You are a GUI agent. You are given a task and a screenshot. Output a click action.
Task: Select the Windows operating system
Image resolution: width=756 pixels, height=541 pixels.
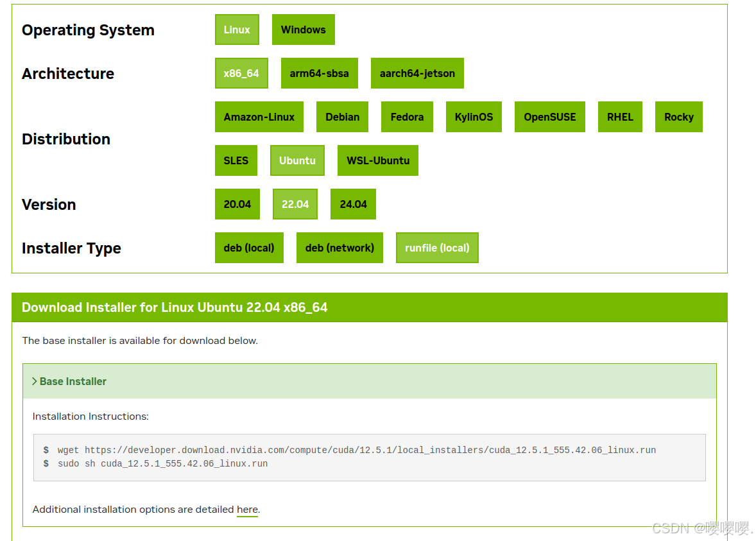point(303,30)
